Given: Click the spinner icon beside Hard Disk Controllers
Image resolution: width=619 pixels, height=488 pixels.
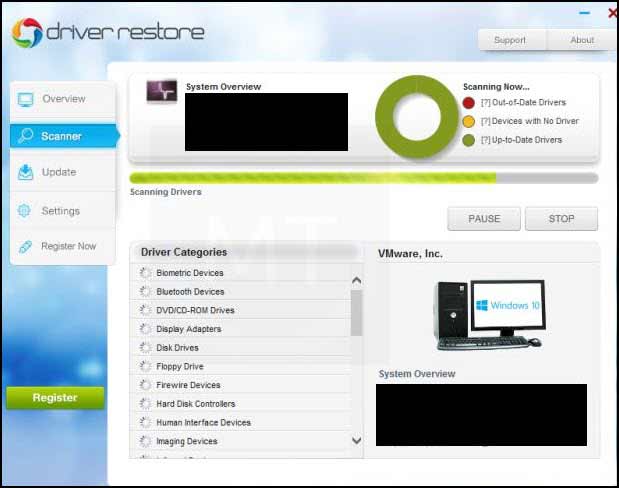Looking at the screenshot, I should tap(145, 404).
